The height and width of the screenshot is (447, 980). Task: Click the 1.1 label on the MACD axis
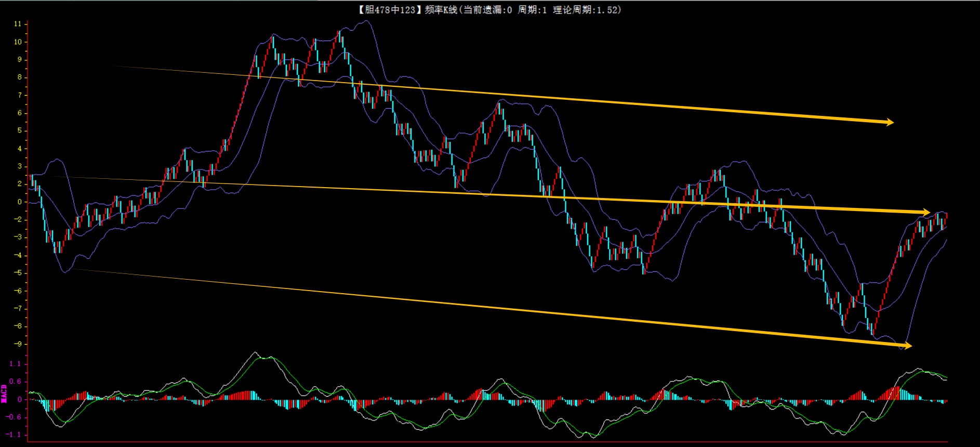(x=16, y=364)
